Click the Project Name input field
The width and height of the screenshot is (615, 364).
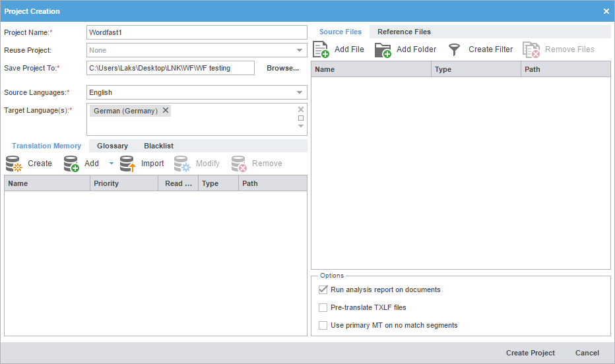coord(197,32)
